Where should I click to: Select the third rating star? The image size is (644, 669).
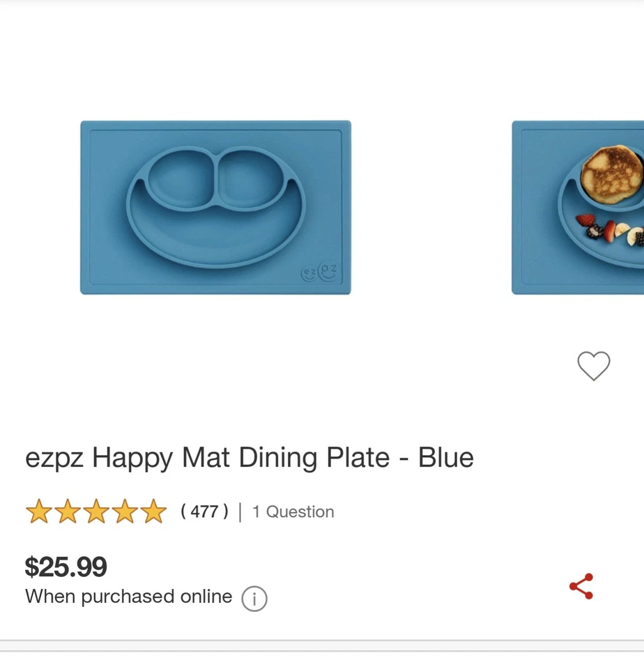[98, 512]
